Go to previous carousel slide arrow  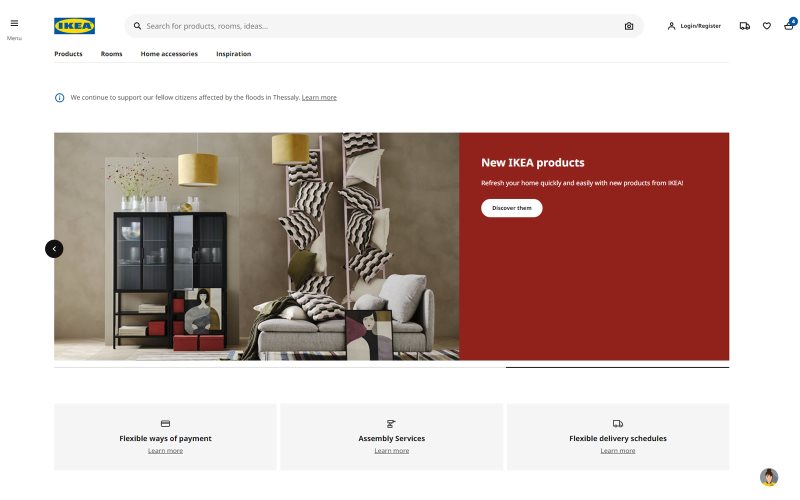[x=54, y=249]
